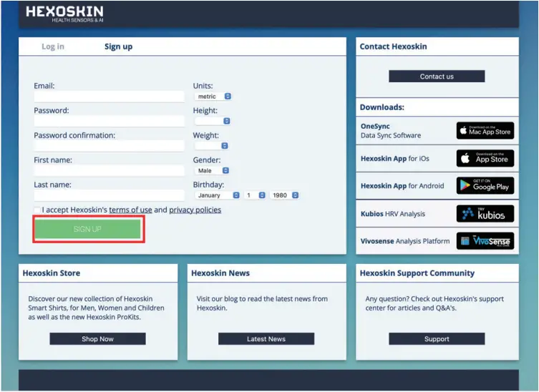Focus the First name input field

click(109, 171)
